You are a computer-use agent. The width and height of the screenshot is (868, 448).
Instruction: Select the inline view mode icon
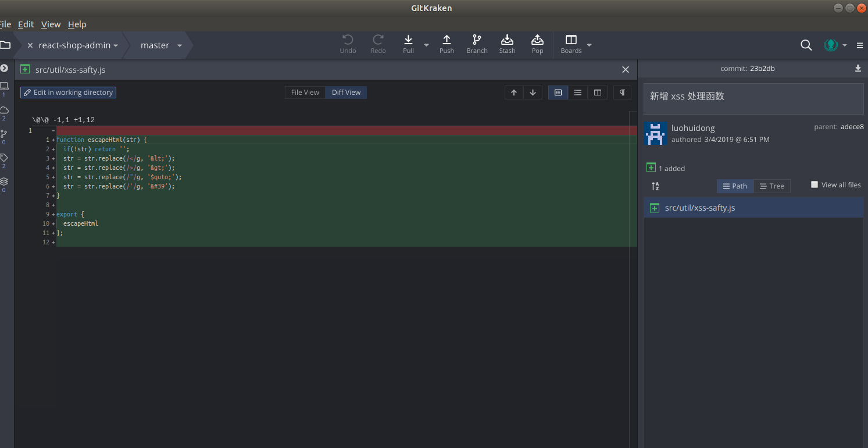pyautogui.click(x=578, y=93)
